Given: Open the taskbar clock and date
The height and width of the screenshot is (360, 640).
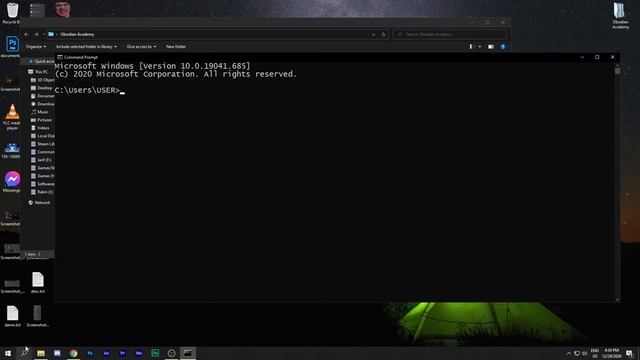Looking at the screenshot, I should (x=611, y=353).
